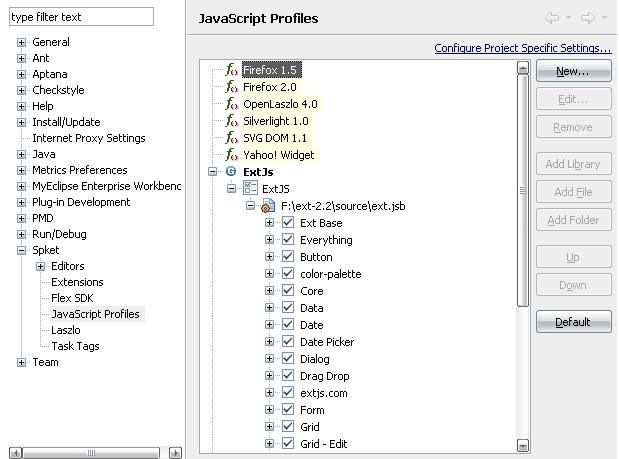
Task: Click the Add Library button
Action: pos(574,164)
